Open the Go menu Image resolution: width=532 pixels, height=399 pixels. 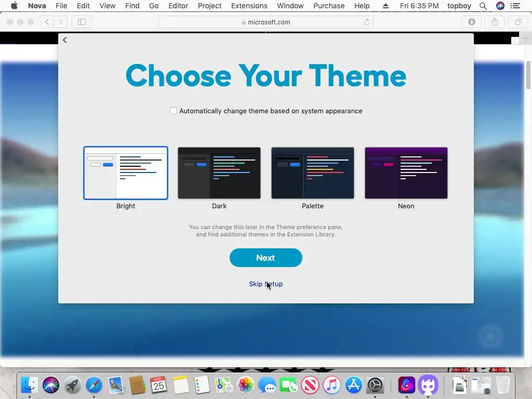154,6
